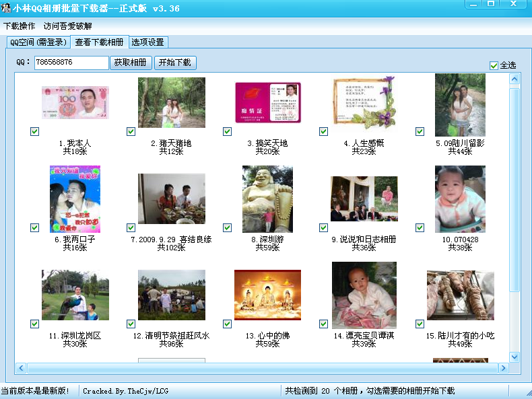Select the 深圳游 golden Buddha thumbnail
Viewport: 532px width, 399px height.
268,199
